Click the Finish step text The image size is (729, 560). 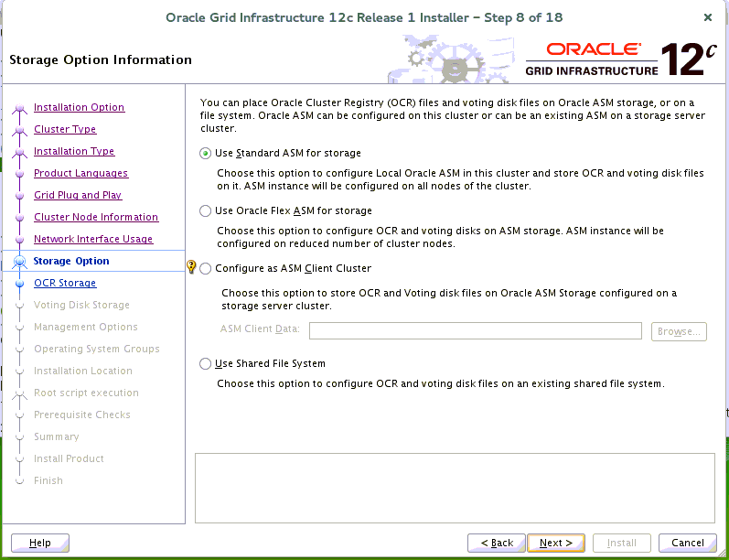[x=48, y=480]
